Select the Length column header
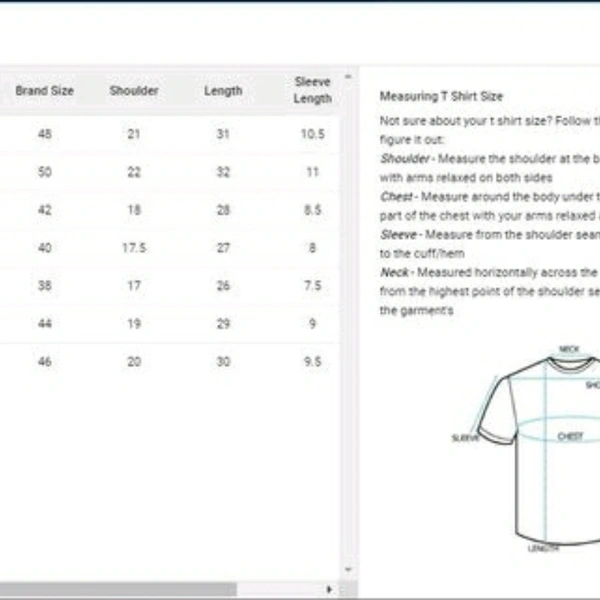 point(223,91)
